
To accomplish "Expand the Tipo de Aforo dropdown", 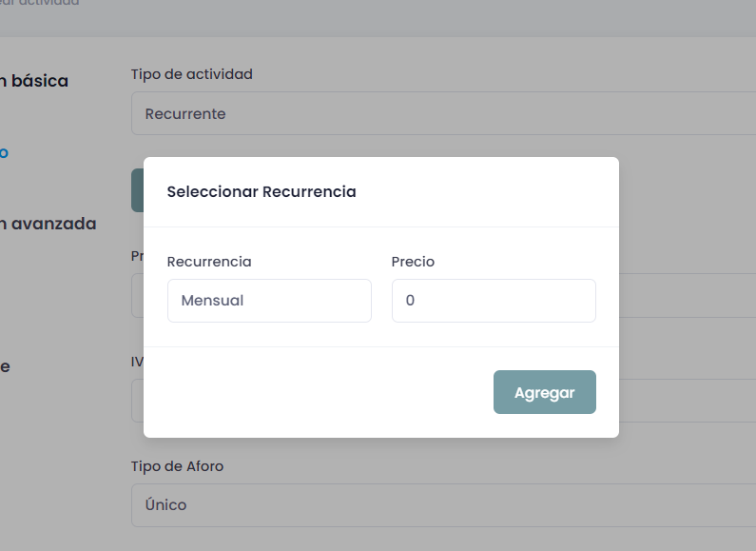I will (x=443, y=505).
